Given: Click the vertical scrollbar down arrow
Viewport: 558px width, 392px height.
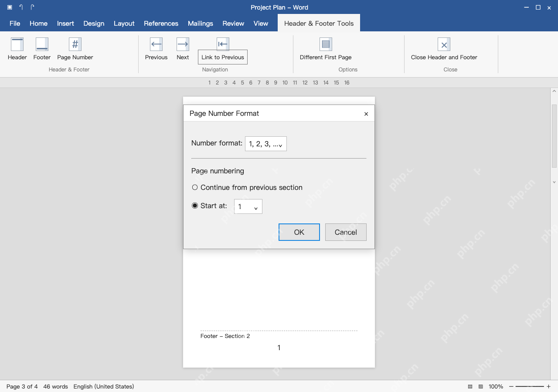Looking at the screenshot, I should pos(554,182).
